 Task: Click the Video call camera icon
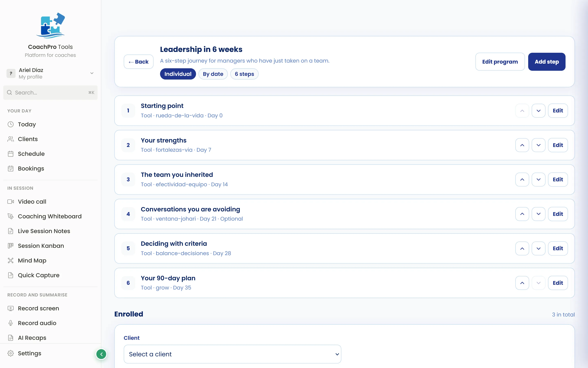click(x=10, y=202)
